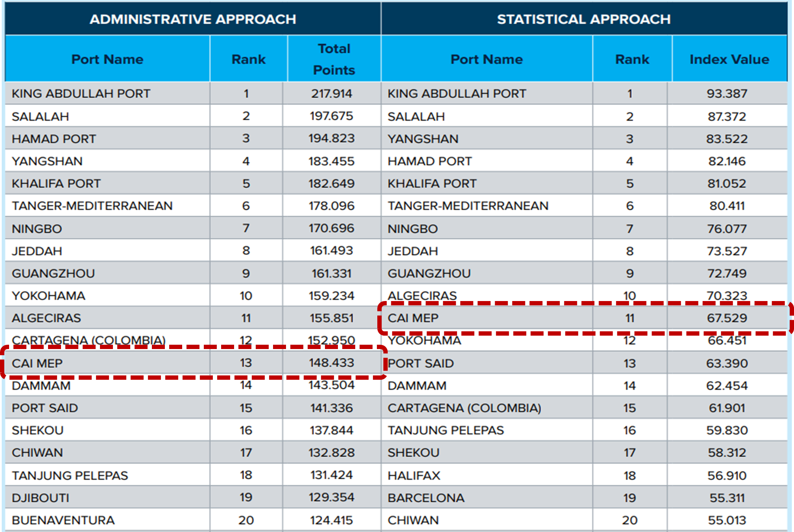Viewport: 794px width, 532px height.
Task: Select the Total Points column header
Action: tap(334, 59)
